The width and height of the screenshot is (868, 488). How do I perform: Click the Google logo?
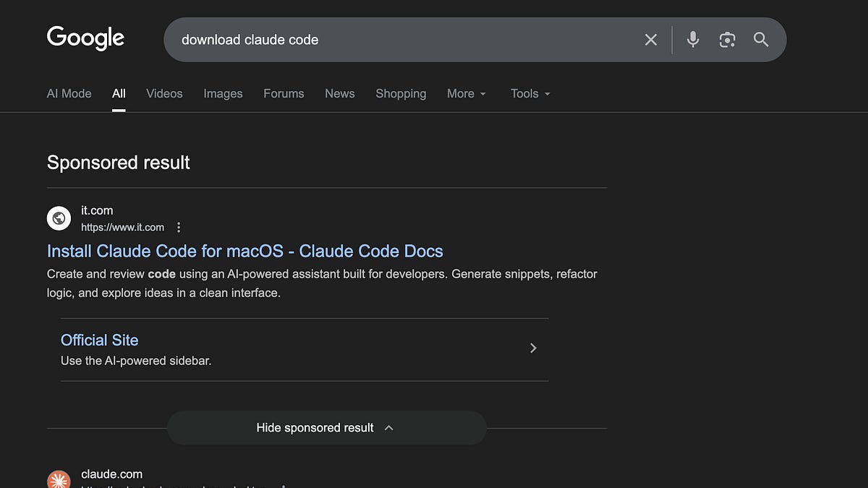pos(85,38)
